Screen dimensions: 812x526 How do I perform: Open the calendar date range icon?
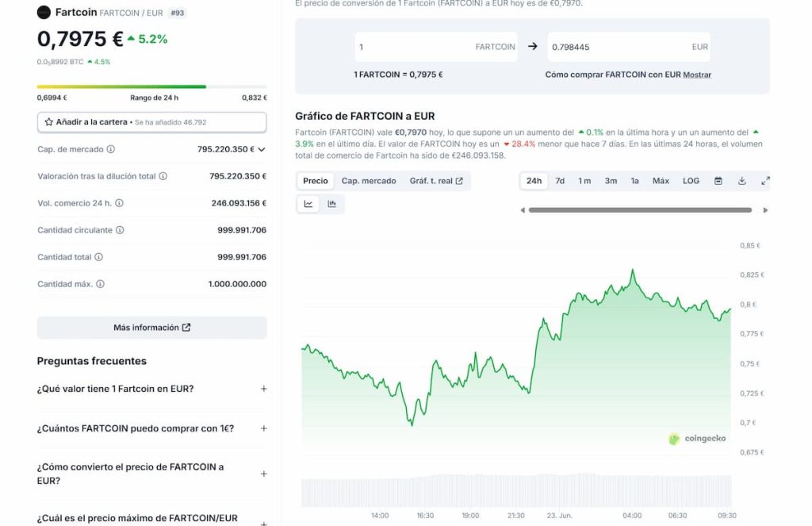(718, 181)
